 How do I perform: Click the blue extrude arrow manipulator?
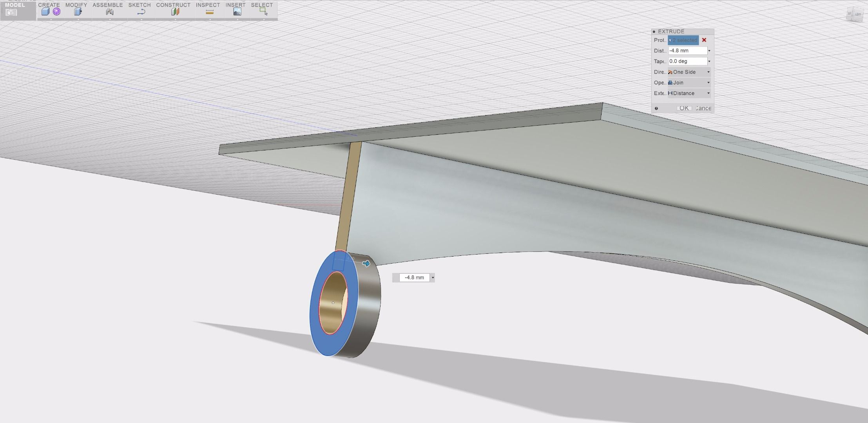click(x=367, y=264)
